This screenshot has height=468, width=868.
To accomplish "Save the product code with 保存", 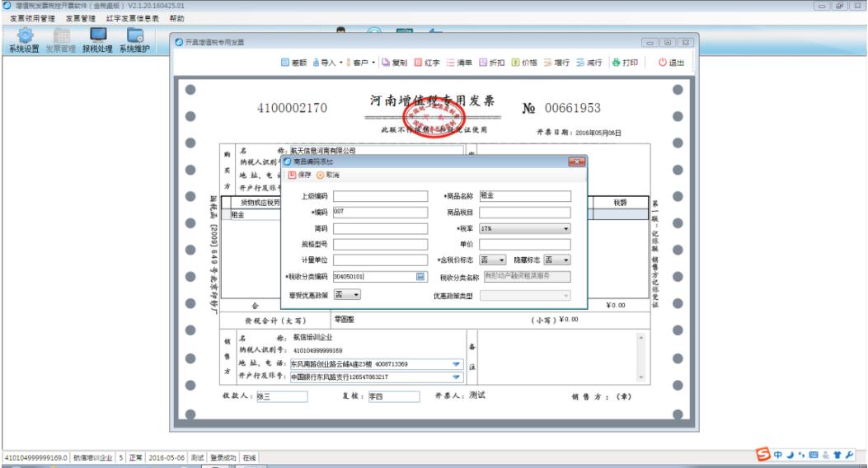I will pos(299,175).
